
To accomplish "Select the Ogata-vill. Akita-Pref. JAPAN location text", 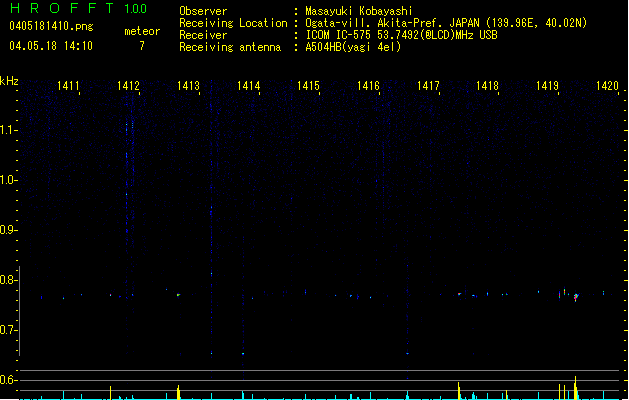I will (x=446, y=23).
